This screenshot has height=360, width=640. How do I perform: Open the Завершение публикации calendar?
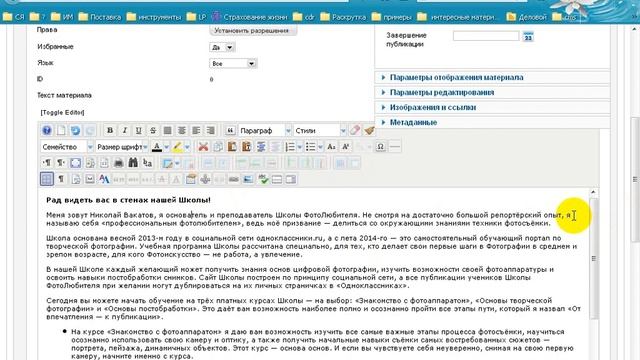529,37
